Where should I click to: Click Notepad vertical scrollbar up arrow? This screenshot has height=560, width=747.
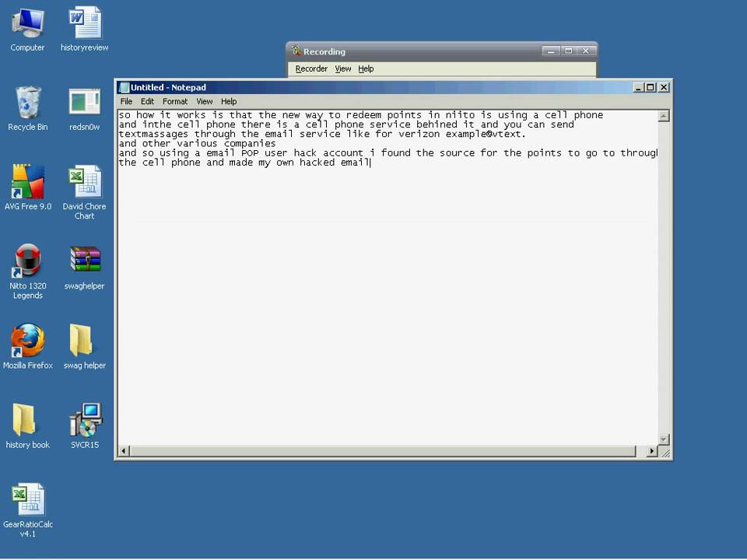[x=664, y=116]
